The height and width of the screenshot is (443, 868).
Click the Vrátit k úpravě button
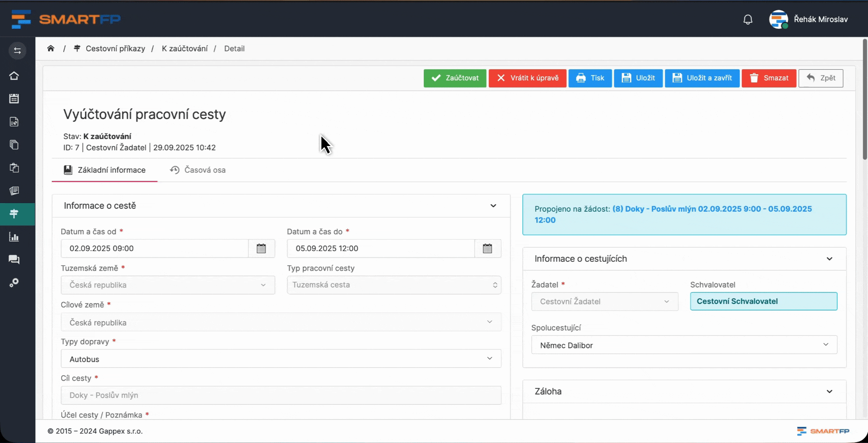tap(527, 78)
